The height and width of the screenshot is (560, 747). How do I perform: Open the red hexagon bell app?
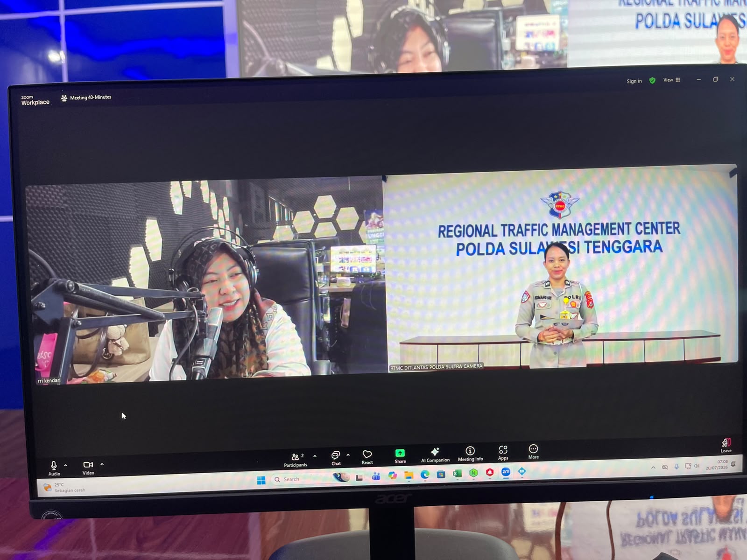(x=489, y=472)
